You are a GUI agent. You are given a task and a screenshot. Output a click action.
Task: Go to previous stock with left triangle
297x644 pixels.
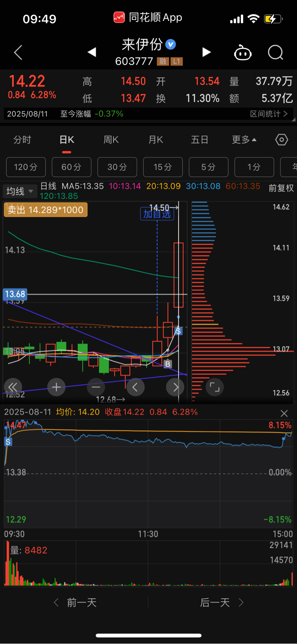pos(92,52)
